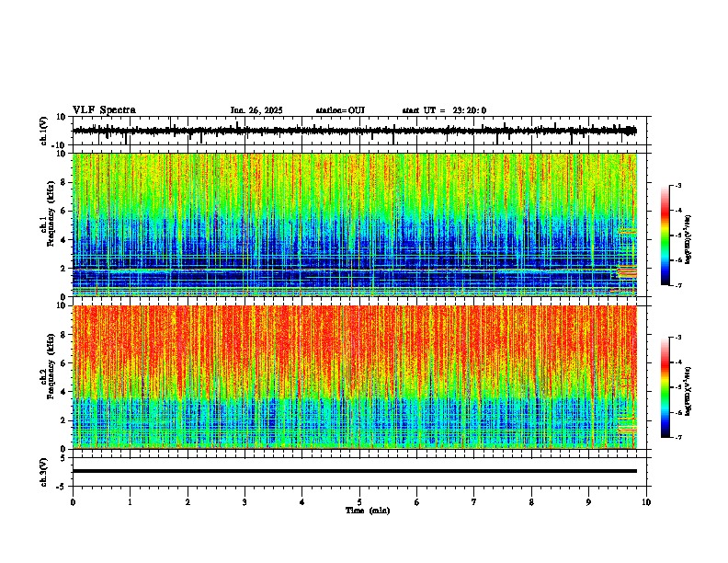728x563 pixels.
Task: Click the "ch.1(V)" waveform axis label
Action: tap(44, 131)
